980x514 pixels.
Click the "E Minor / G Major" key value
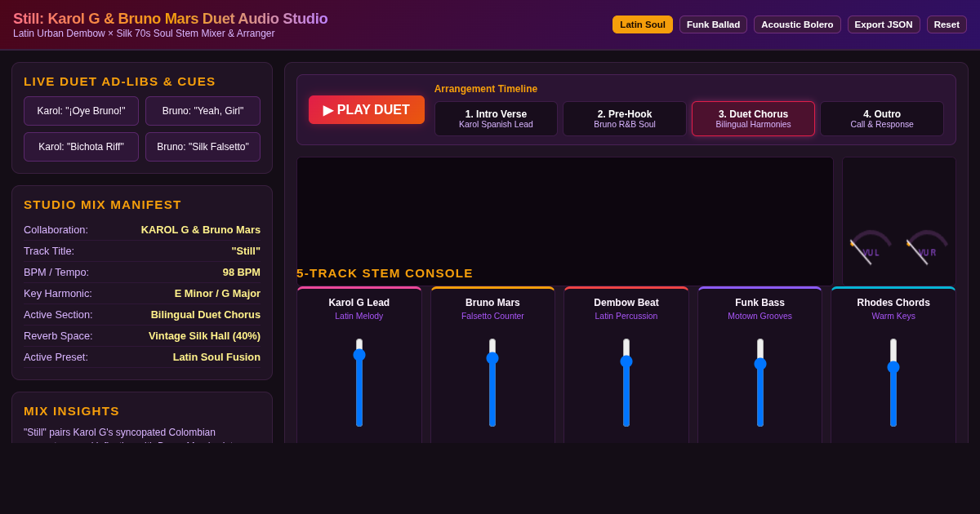click(217, 293)
